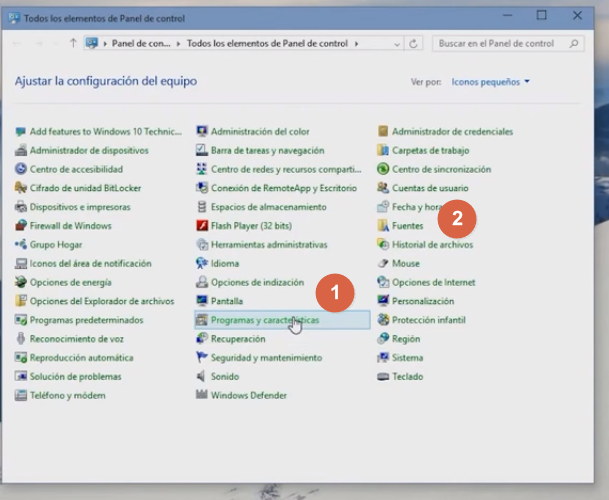The image size is (609, 500).
Task: Click the 'Panel de con...' breadcrumb
Action: [141, 44]
